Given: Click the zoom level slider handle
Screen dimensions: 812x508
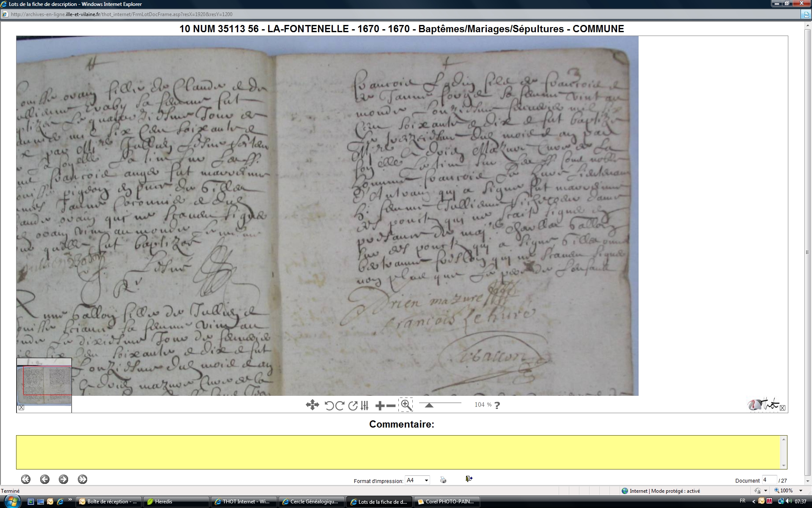Looking at the screenshot, I should (x=429, y=406).
